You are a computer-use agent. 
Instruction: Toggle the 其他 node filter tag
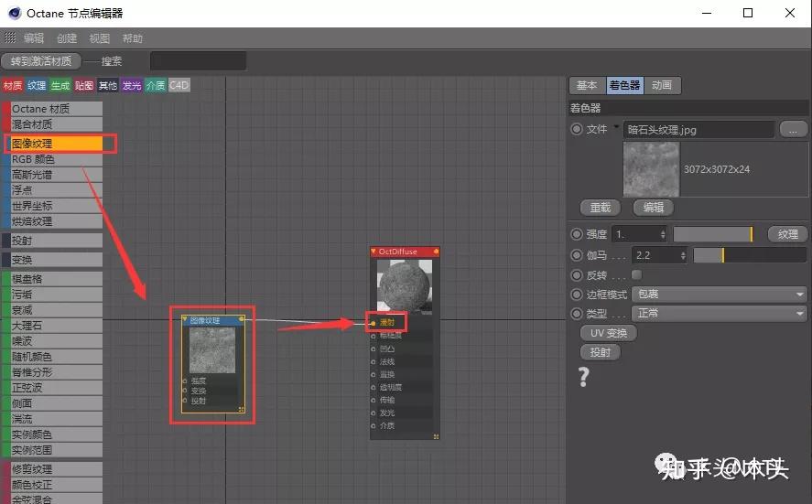[108, 85]
